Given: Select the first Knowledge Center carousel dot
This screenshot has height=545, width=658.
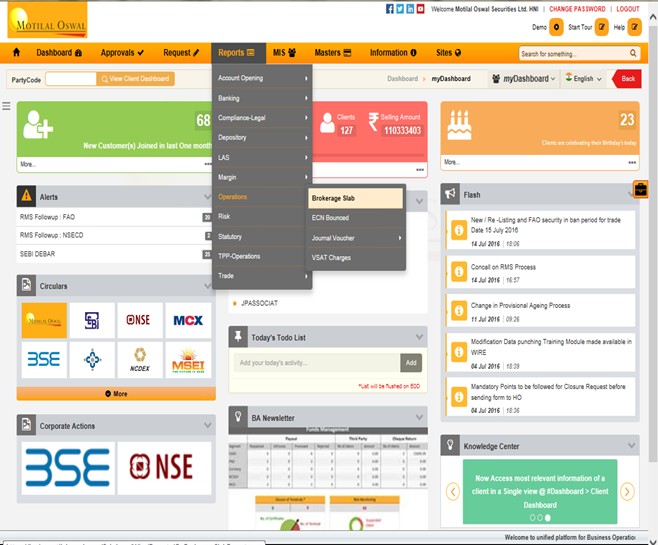Looking at the screenshot, I should coord(533,518).
